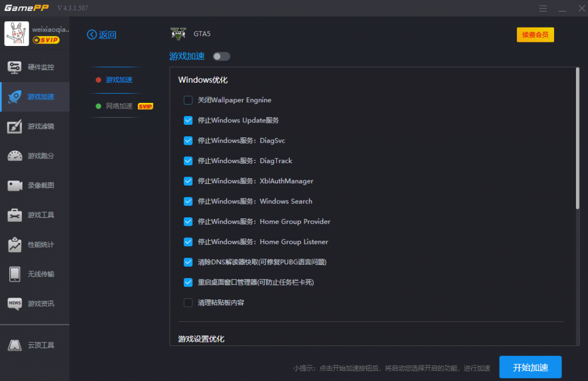The image size is (588, 381).
Task: Uncheck 停止Windows Update服务
Action: click(188, 121)
